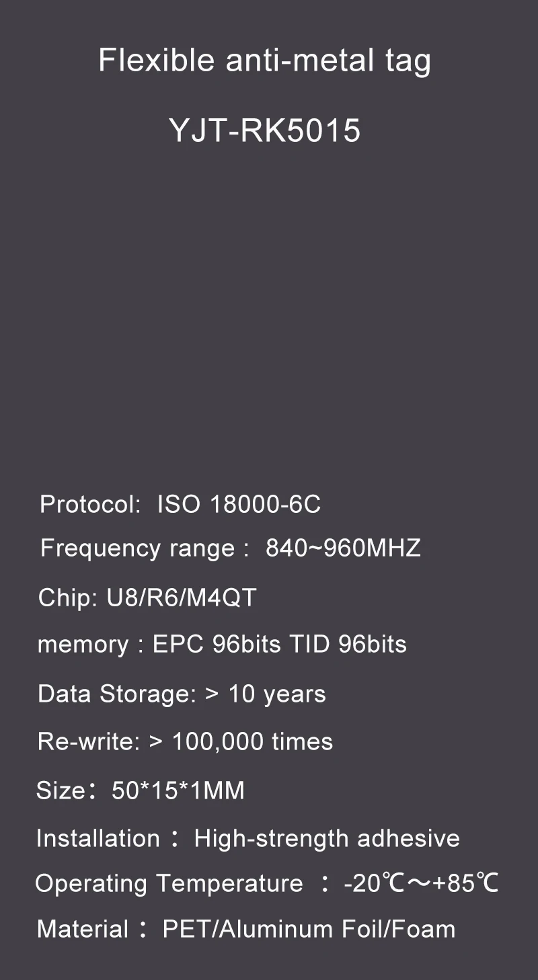Select the "> 100,000 times" value
538x980 pixels.
(x=241, y=742)
